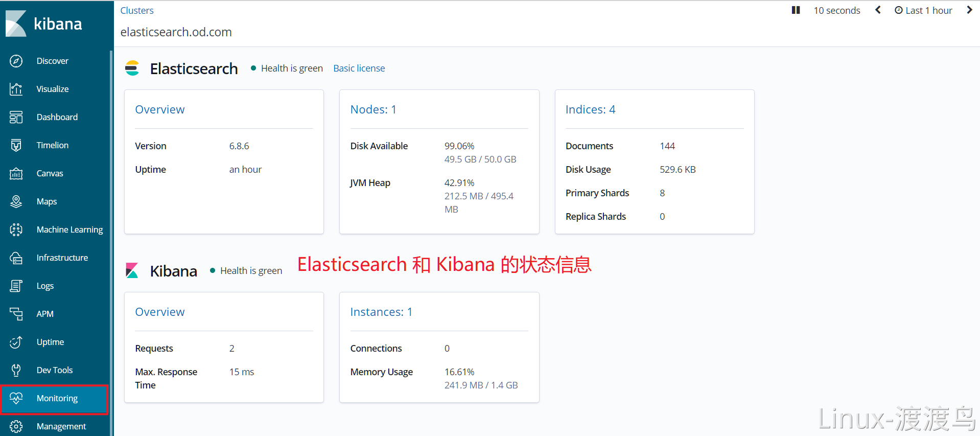Click the Visualize chart icon

click(x=16, y=89)
